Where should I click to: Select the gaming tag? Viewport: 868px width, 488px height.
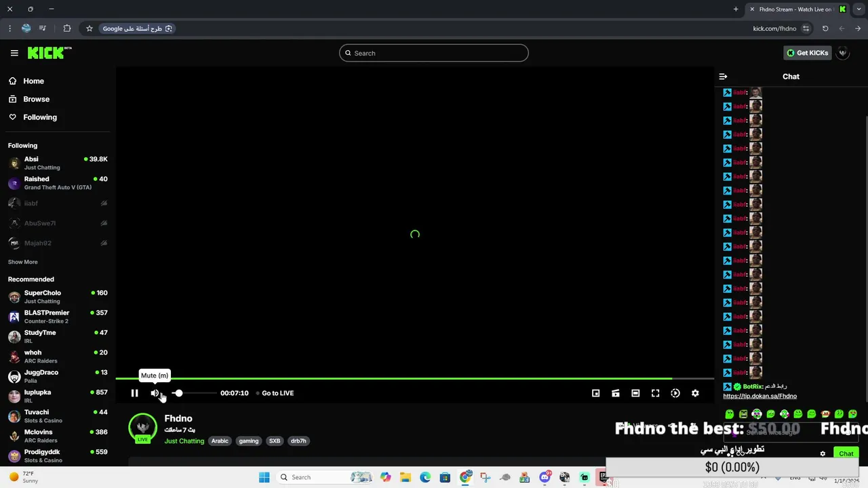[x=249, y=441]
